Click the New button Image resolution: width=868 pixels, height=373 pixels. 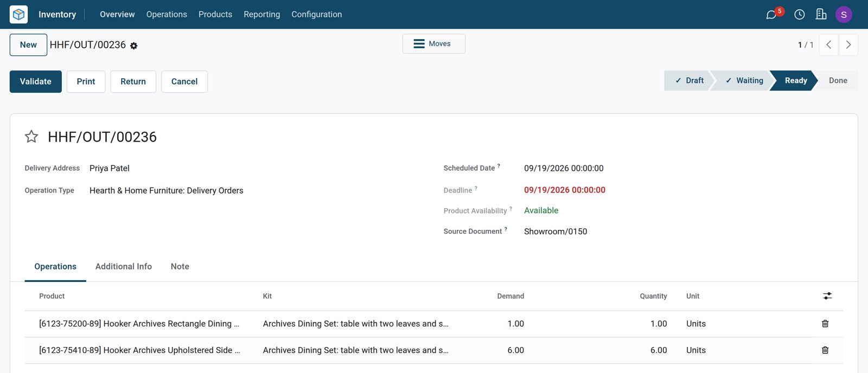28,45
